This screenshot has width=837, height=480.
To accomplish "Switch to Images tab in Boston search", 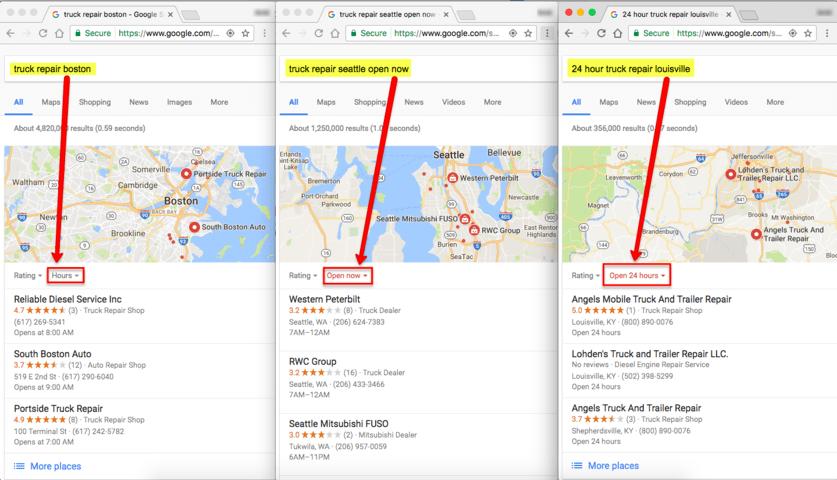I will (179, 102).
